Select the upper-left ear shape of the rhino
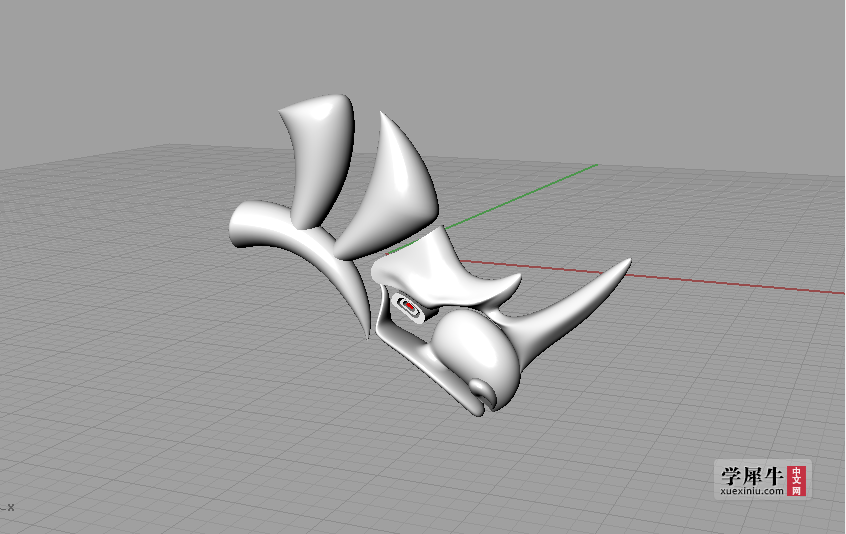The image size is (846, 534). point(323,162)
